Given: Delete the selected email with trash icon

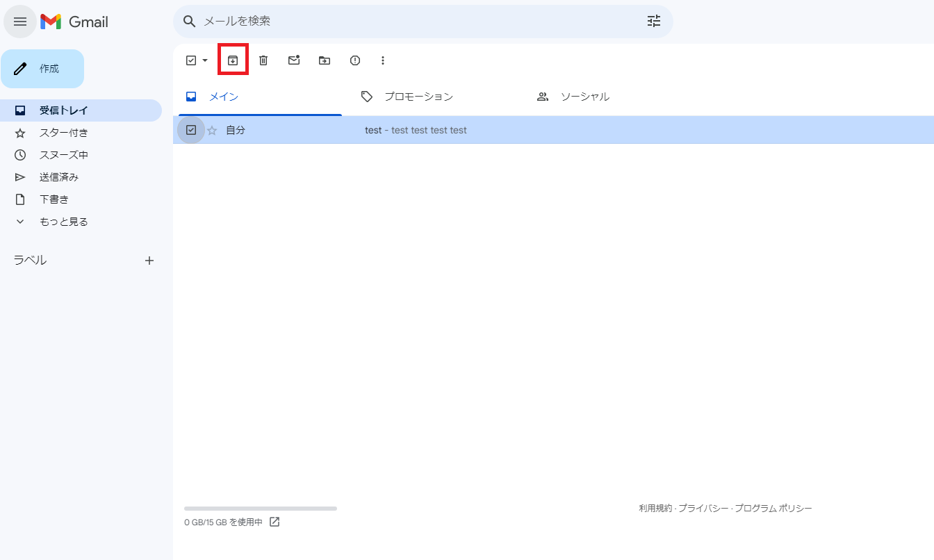Looking at the screenshot, I should (263, 60).
